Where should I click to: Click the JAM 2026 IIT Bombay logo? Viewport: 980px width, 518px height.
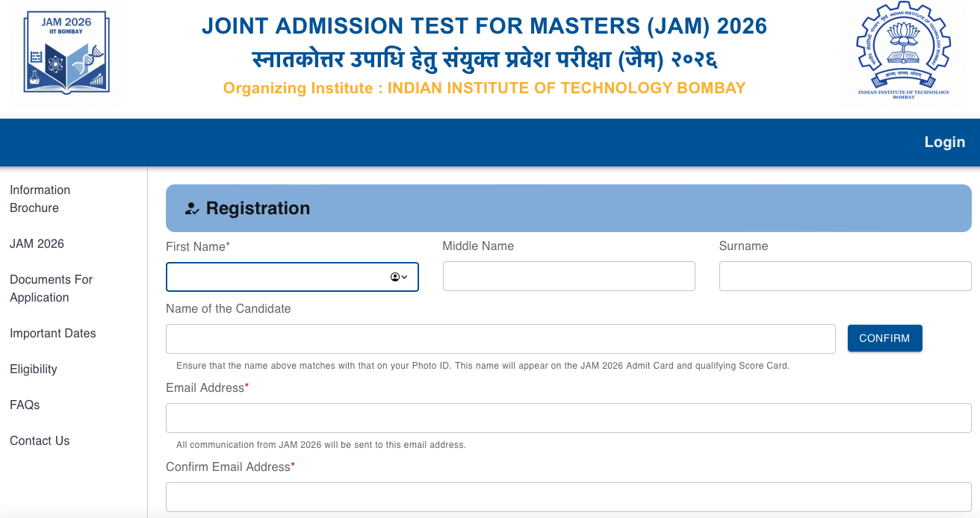(x=66, y=52)
